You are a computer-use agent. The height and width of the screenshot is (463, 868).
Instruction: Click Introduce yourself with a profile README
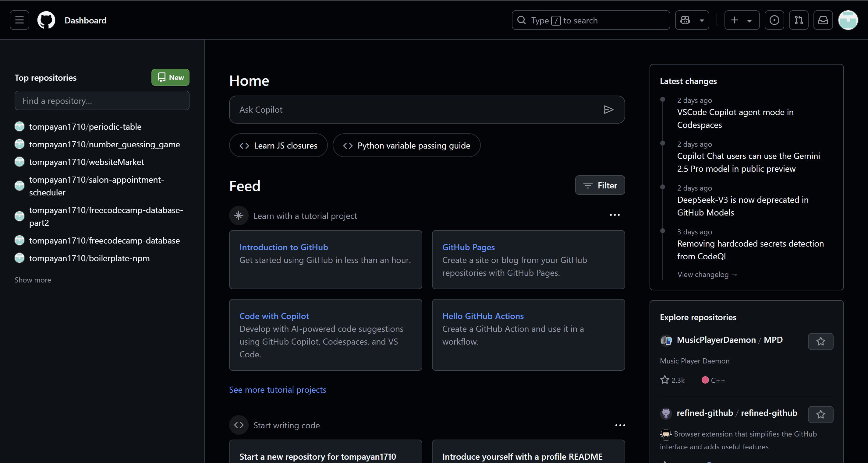pos(522,456)
